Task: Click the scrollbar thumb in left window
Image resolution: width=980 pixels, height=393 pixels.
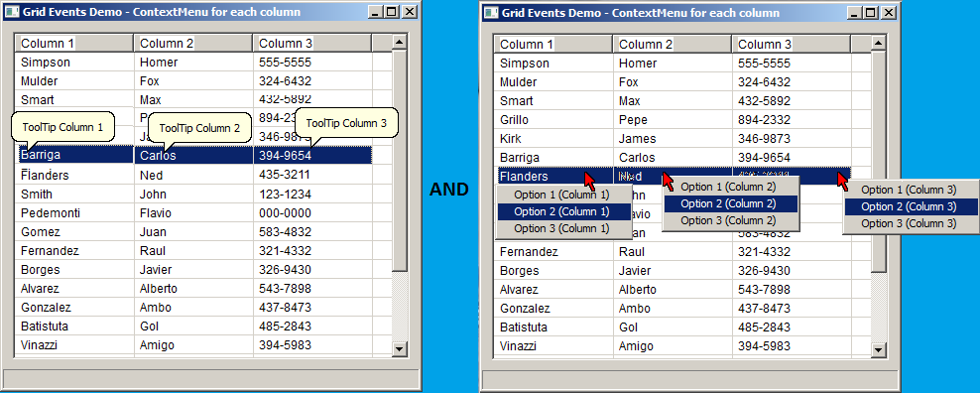Action: click(x=399, y=160)
